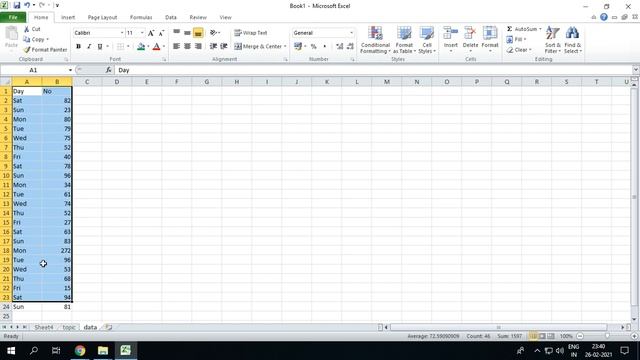Select the topic sheet tab
Viewport: 640px width, 360px height.
click(69, 327)
